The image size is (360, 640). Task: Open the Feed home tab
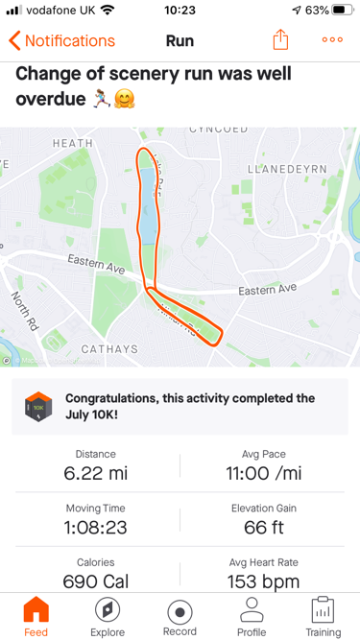point(36,617)
